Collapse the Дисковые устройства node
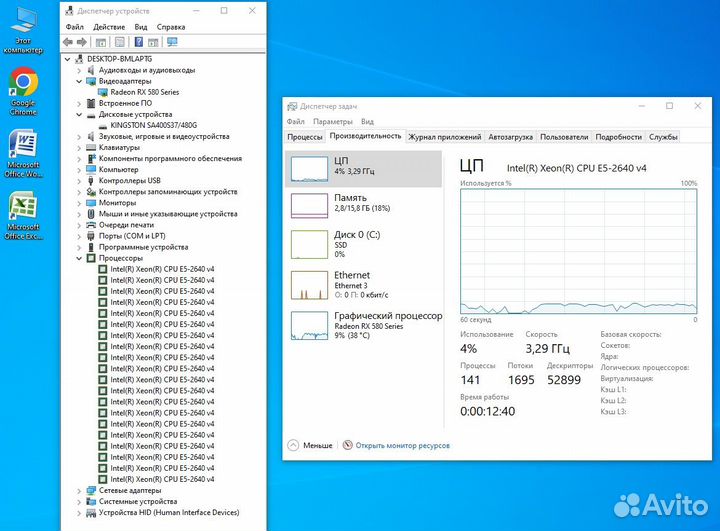This screenshot has height=531, width=720. pyautogui.click(x=79, y=114)
